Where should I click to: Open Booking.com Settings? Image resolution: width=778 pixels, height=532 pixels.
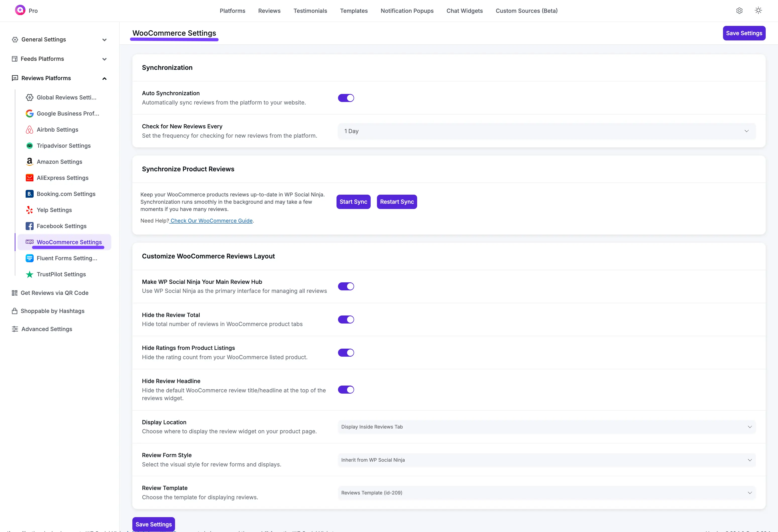point(66,194)
